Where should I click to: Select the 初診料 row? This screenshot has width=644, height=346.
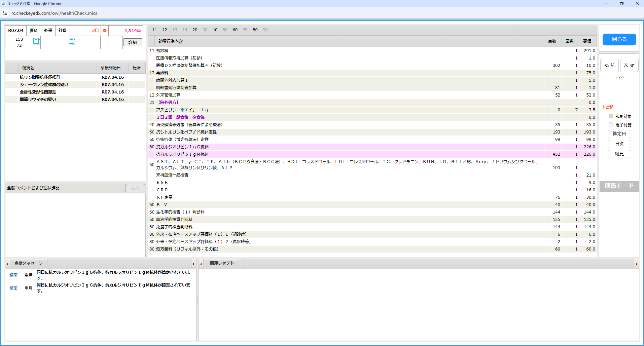(x=372, y=51)
